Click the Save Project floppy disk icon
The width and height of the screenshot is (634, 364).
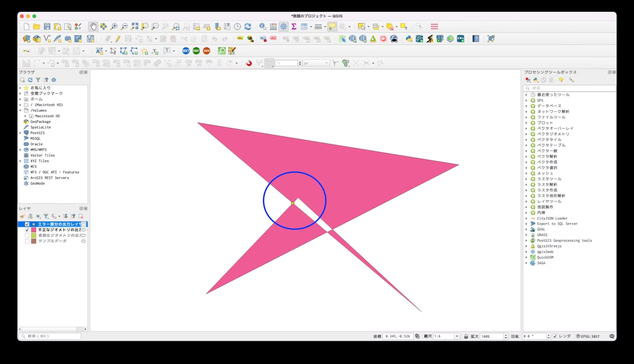point(47,27)
